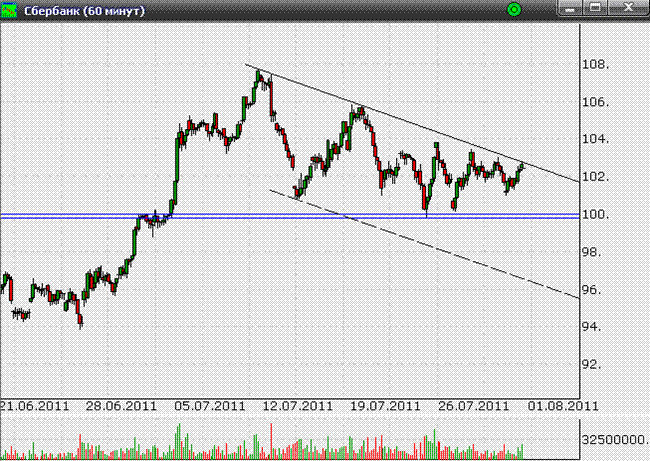Close the Сбербанк chart window
Screen dimensions: 650x461
tap(628, 8)
